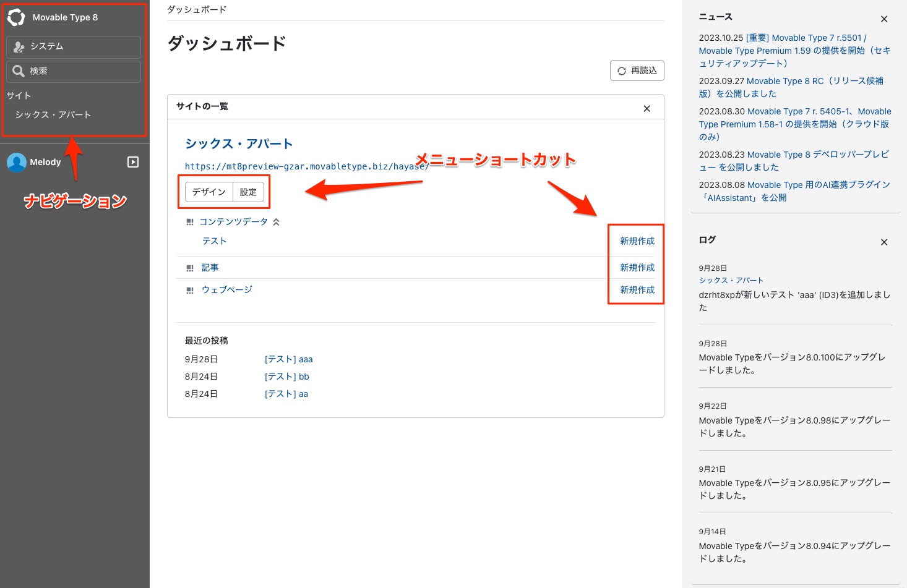Click the ダッシュボード breadcrumb at the top
This screenshot has width=907, height=588.
[x=196, y=9]
